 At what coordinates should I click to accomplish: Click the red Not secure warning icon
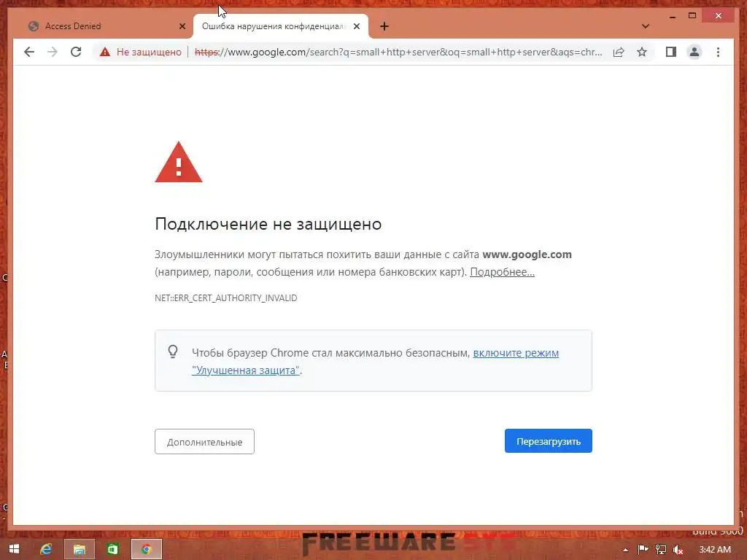(105, 52)
